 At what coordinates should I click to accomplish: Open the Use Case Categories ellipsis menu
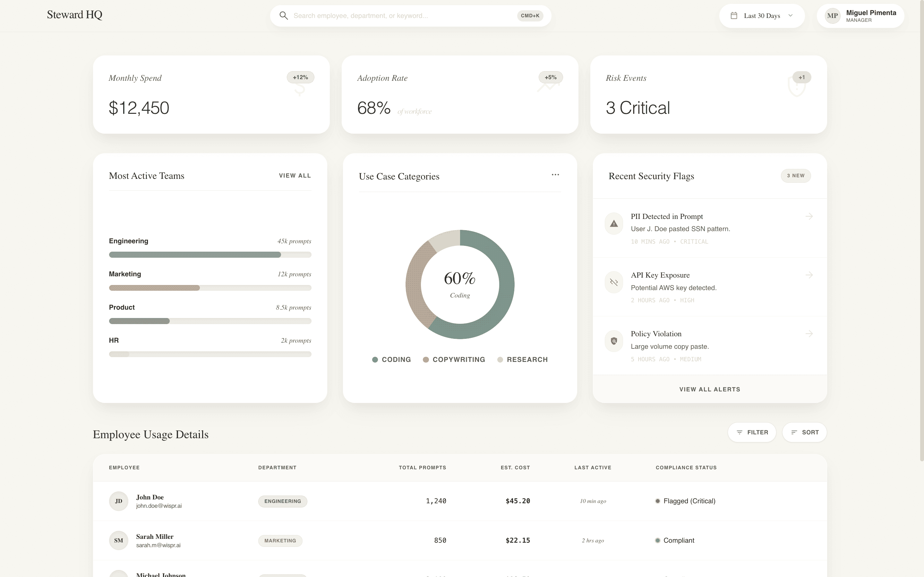click(x=556, y=175)
